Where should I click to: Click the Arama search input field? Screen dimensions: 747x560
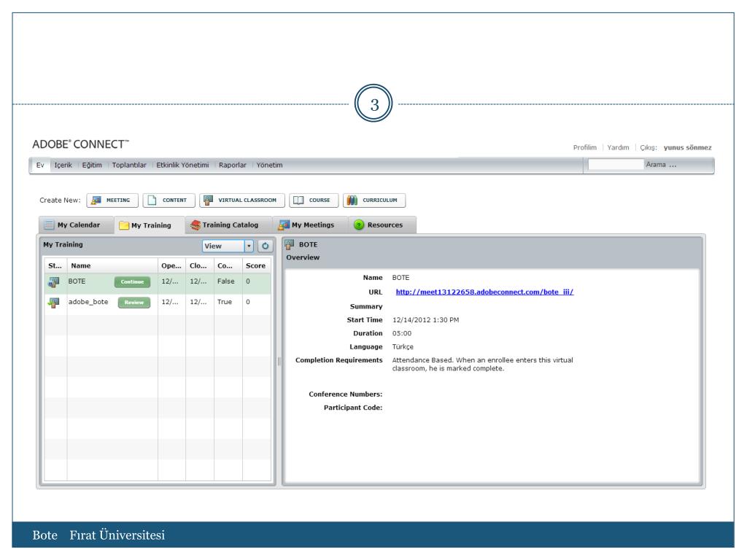pyautogui.click(x=616, y=165)
